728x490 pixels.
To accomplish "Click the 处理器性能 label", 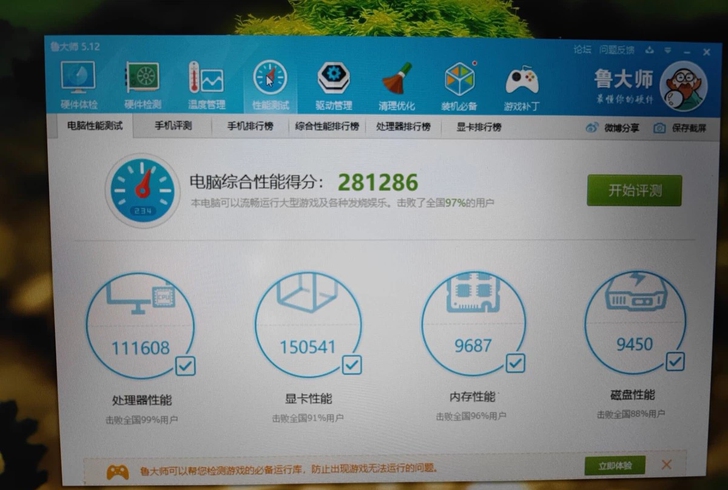I will (x=142, y=400).
